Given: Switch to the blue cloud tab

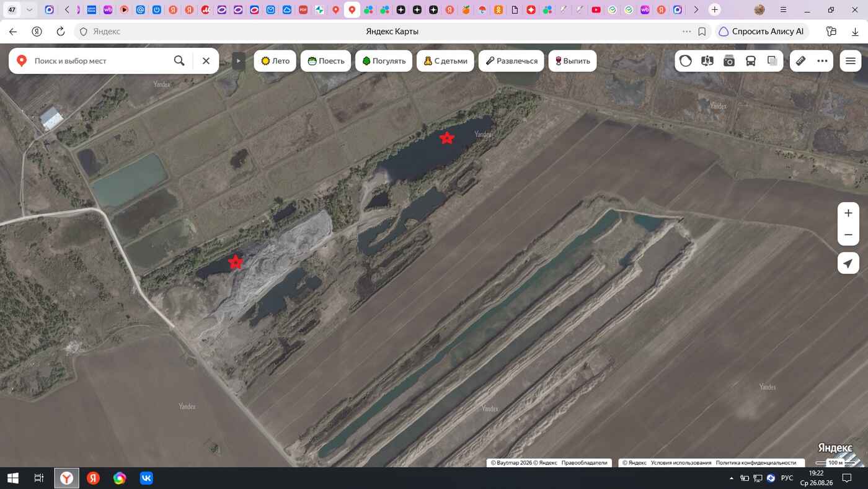Looking at the screenshot, I should point(287,10).
